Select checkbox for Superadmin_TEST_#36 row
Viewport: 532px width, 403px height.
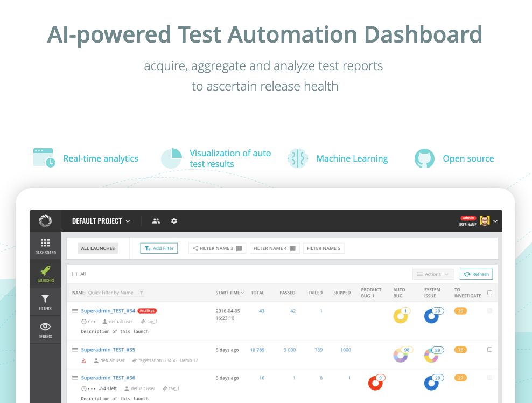click(x=489, y=378)
